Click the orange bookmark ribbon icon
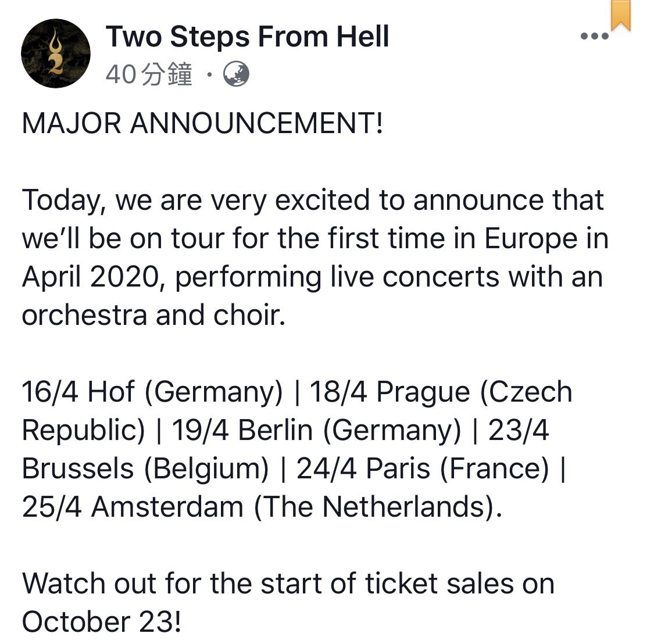This screenshot has height=644, width=654. coord(620,14)
